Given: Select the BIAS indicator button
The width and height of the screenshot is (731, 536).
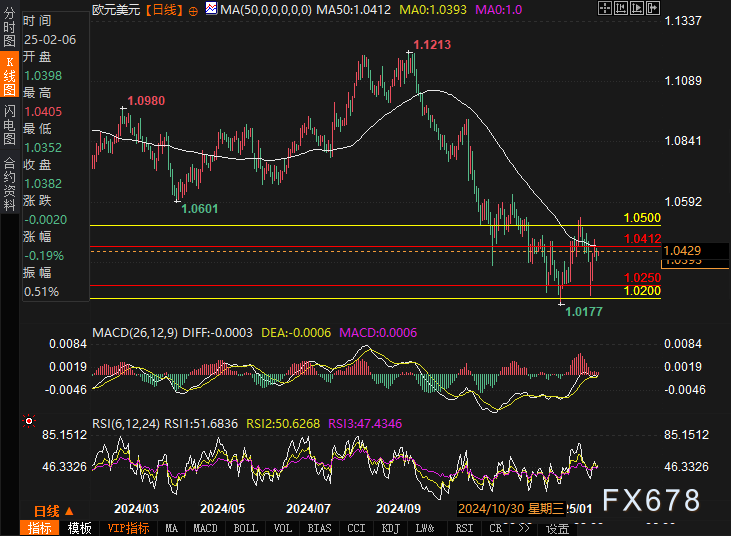Looking at the screenshot, I should [320, 528].
